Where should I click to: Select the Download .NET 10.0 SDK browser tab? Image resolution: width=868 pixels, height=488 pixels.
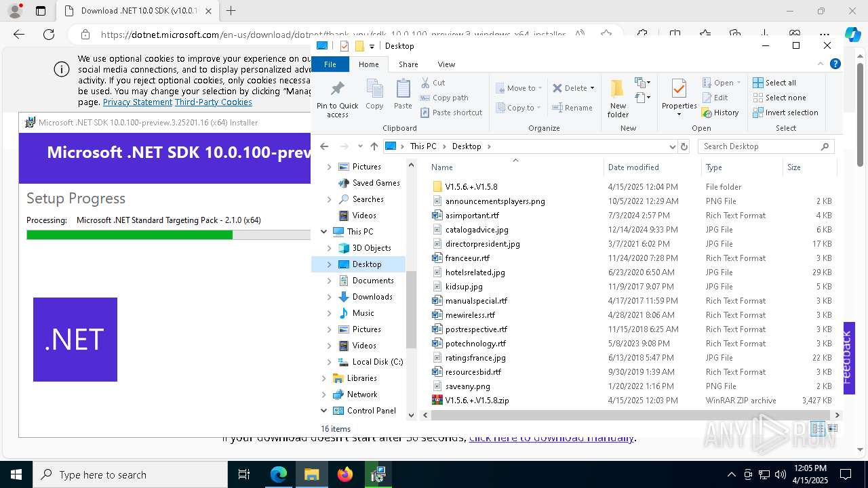(x=138, y=11)
